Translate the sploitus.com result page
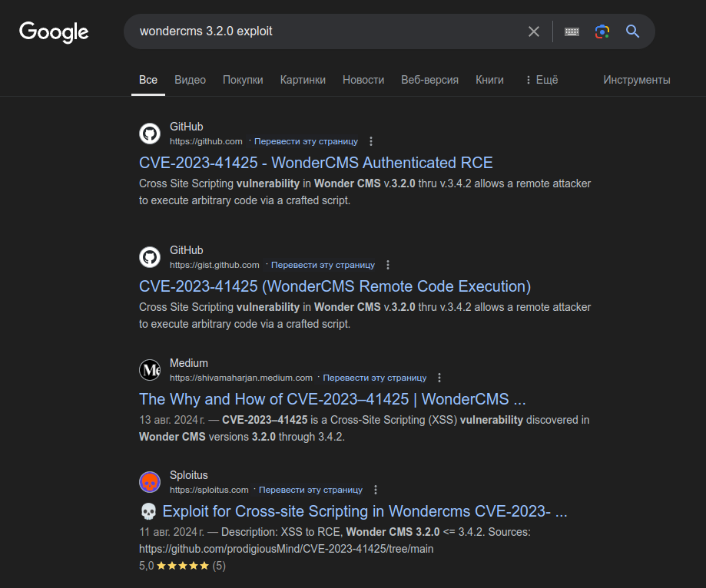This screenshot has height=588, width=706. (x=310, y=490)
